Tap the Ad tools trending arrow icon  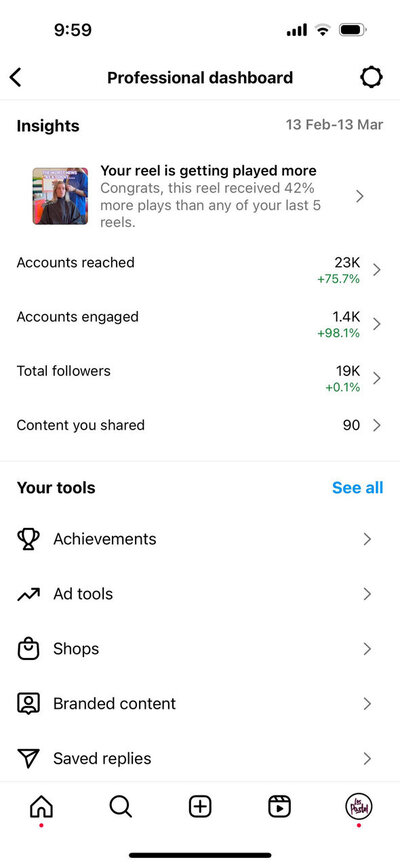tap(28, 594)
